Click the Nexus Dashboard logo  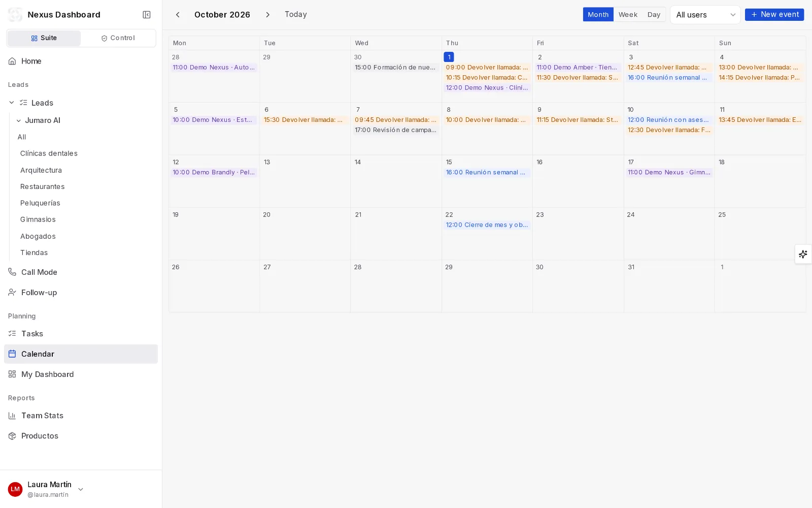[x=15, y=15]
